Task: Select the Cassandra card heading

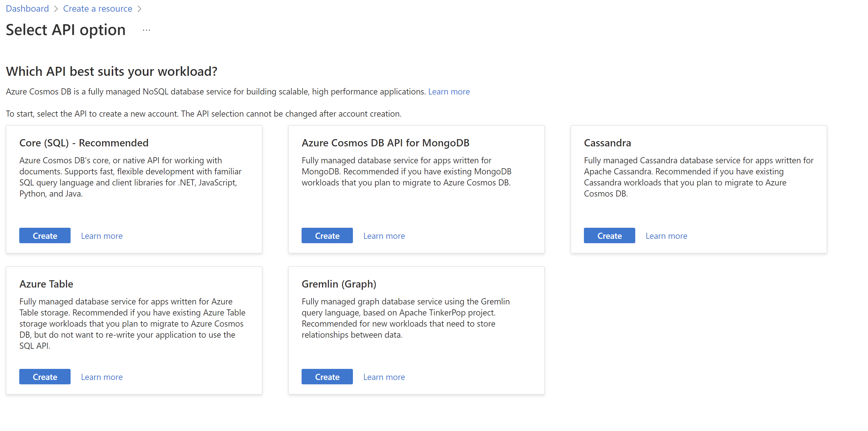Action: (608, 143)
